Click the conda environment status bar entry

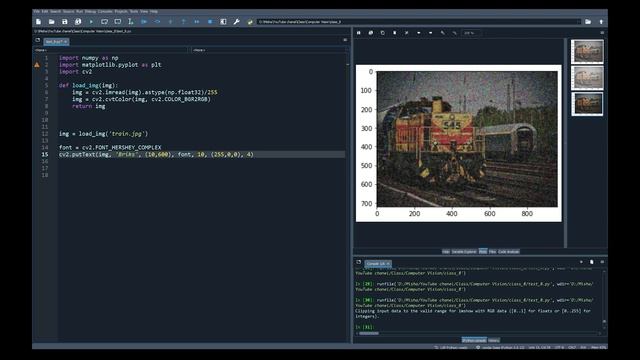coord(500,347)
